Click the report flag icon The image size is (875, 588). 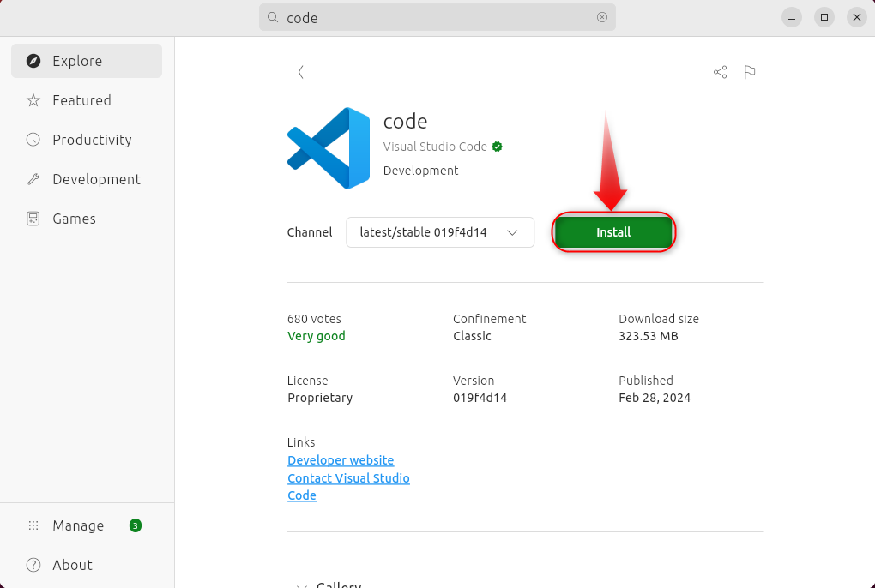tap(749, 72)
